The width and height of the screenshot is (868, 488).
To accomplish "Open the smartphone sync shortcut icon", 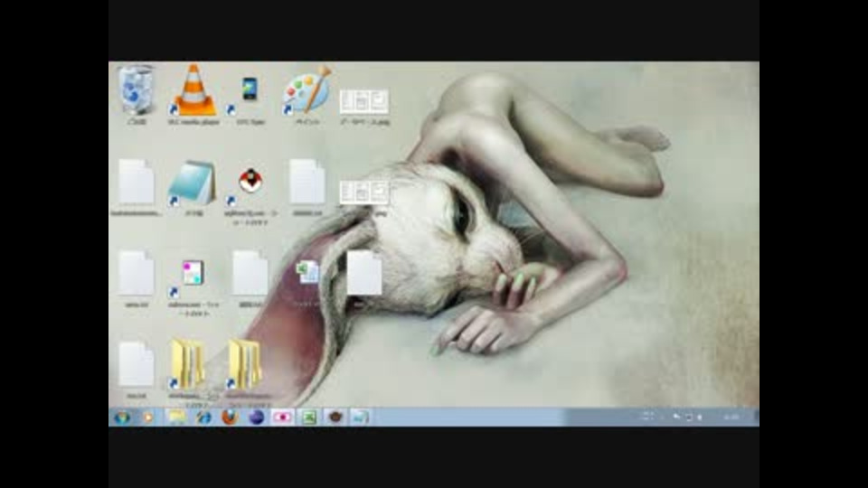I will pyautogui.click(x=250, y=97).
